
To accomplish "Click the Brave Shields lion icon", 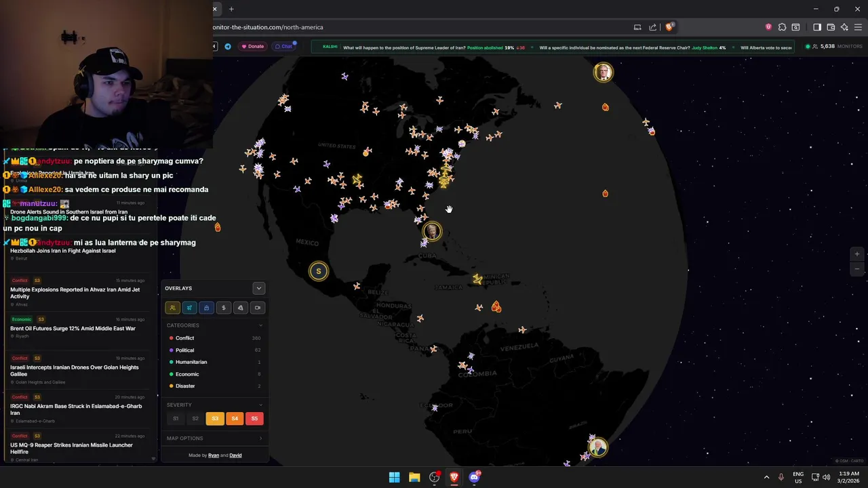I will tap(669, 27).
